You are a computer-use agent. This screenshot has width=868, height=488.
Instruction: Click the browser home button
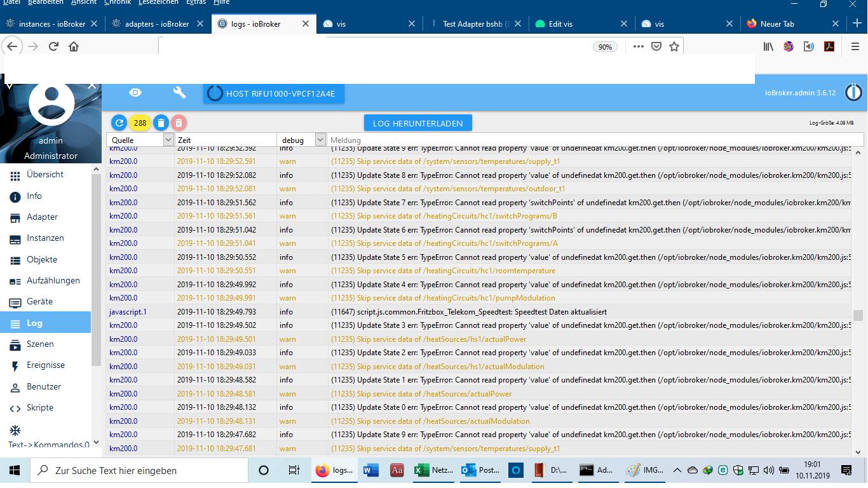coord(74,46)
